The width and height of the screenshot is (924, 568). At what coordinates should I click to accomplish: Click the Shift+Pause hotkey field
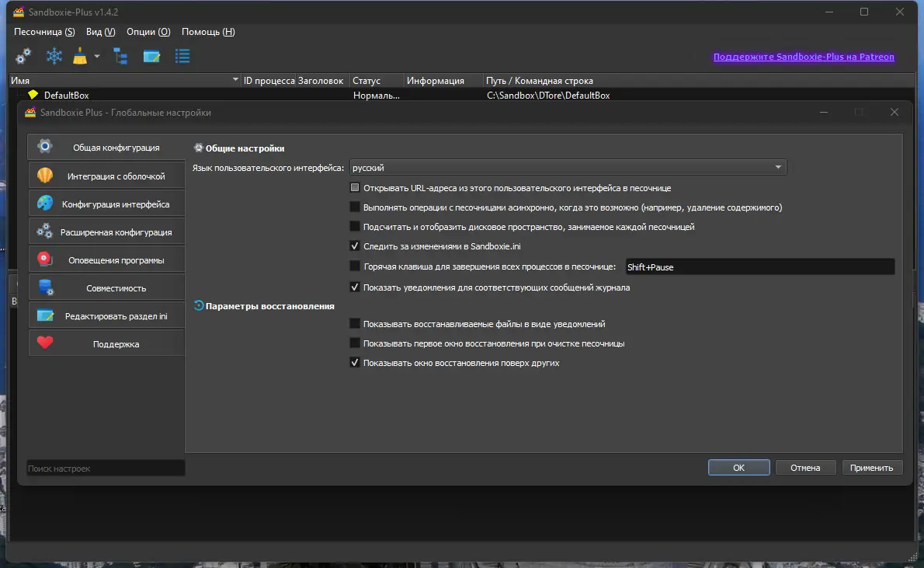tap(759, 267)
